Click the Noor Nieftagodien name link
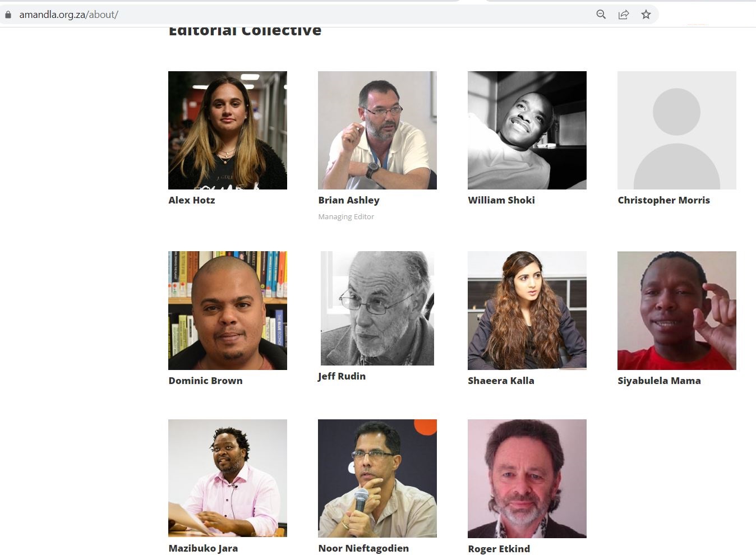Image resolution: width=756 pixels, height=555 pixels. coord(363,548)
